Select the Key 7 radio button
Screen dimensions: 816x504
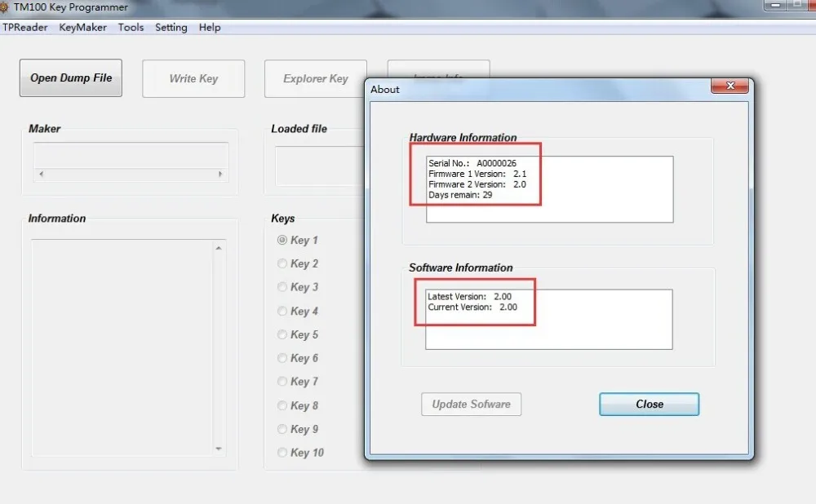pos(282,381)
